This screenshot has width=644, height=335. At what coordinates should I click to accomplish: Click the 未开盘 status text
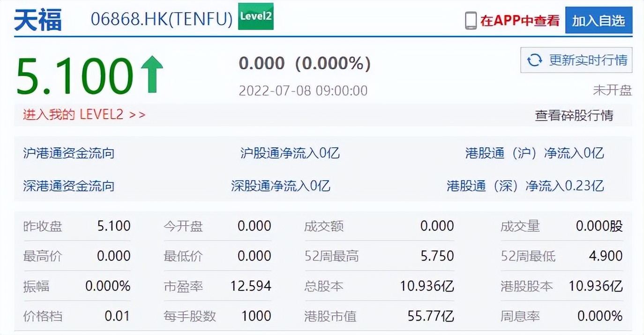tap(613, 90)
